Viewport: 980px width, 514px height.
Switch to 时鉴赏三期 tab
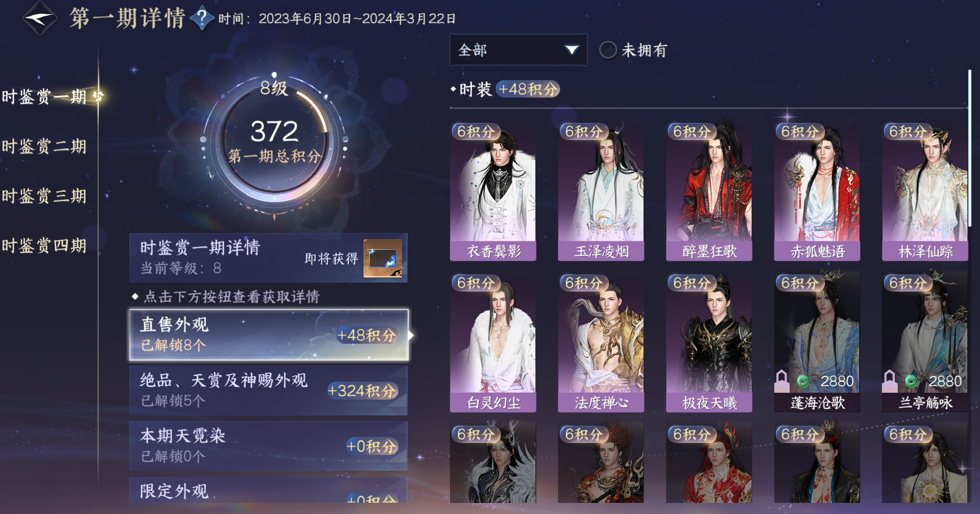pos(44,196)
